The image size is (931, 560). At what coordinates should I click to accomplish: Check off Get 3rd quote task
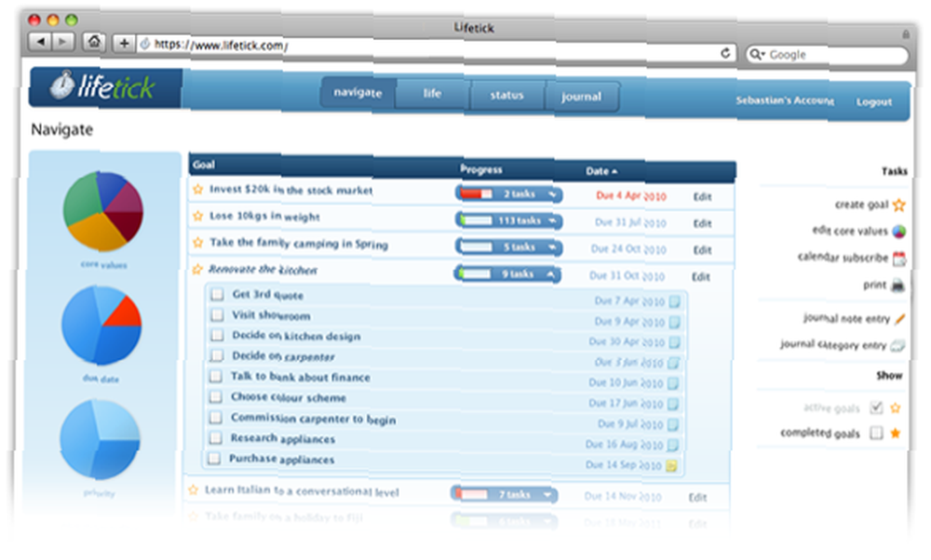(x=218, y=294)
